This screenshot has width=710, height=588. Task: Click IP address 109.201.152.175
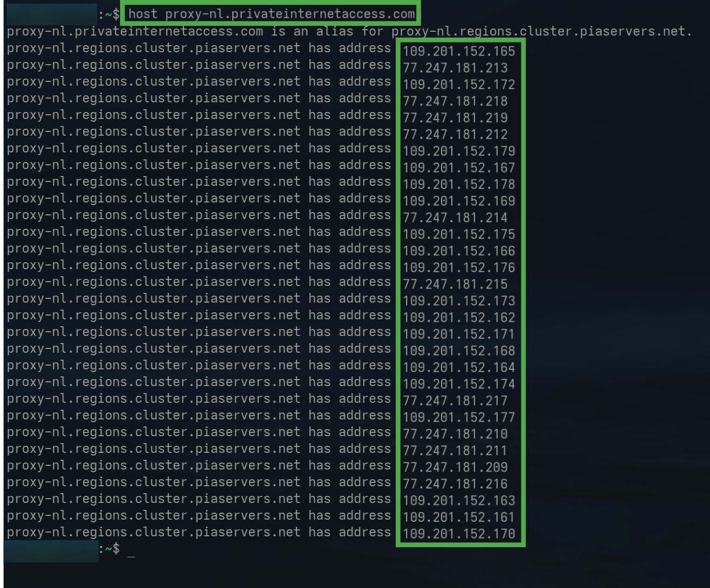coord(459,235)
